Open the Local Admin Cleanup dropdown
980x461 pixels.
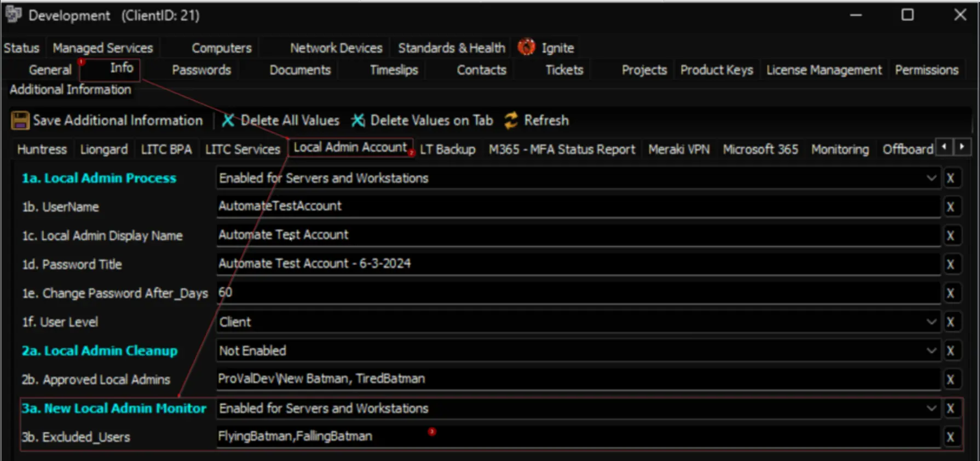tap(931, 351)
